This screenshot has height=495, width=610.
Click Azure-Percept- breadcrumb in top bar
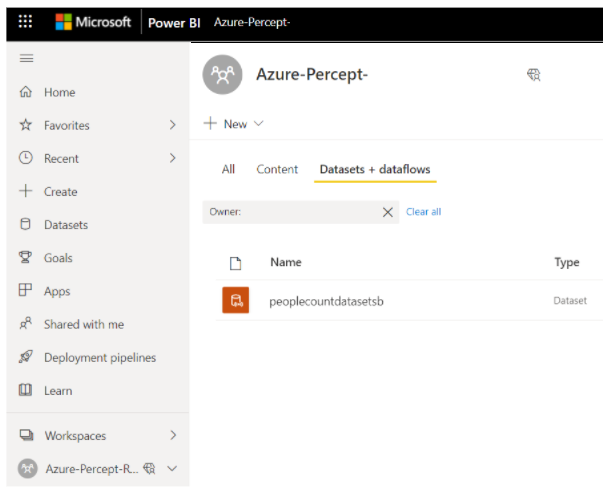pyautogui.click(x=252, y=22)
